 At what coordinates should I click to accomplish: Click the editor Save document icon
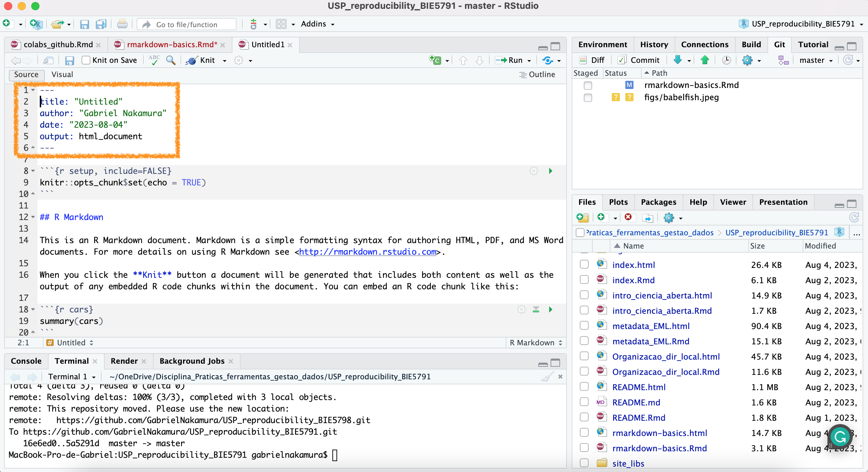pos(69,60)
